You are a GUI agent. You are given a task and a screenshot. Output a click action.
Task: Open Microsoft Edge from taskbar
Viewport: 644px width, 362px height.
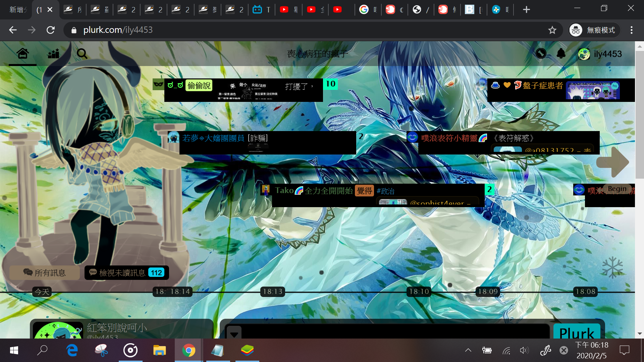[72, 351]
